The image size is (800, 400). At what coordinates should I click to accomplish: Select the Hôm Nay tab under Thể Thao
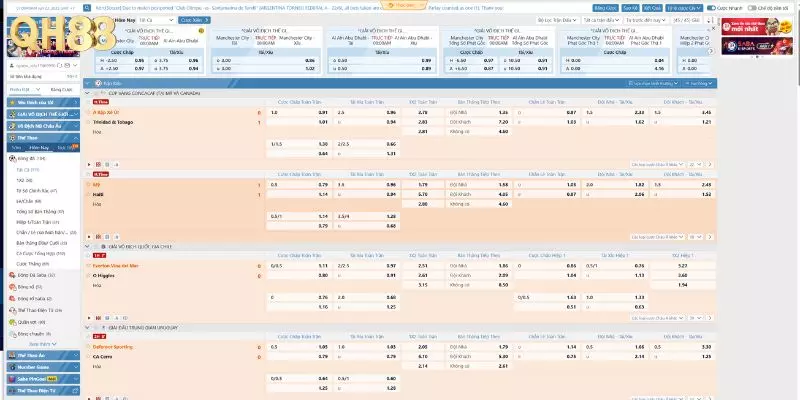(39, 145)
